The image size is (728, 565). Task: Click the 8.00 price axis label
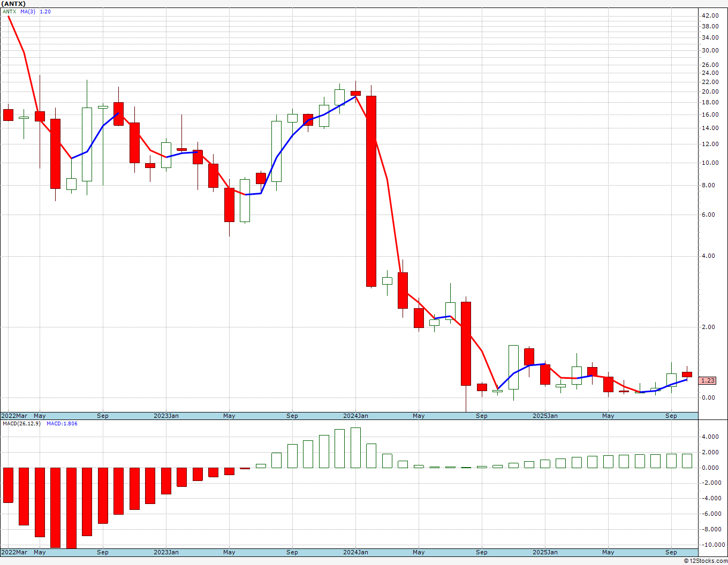[708, 185]
